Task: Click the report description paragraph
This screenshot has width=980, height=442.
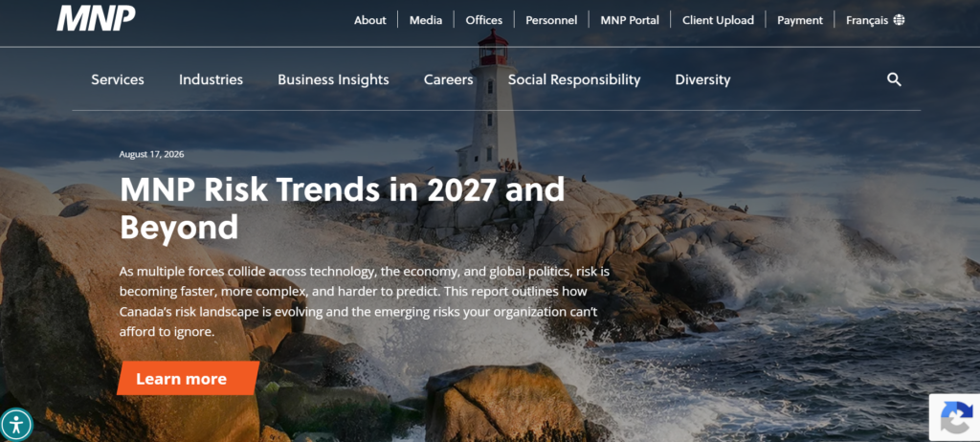Action: point(365,302)
